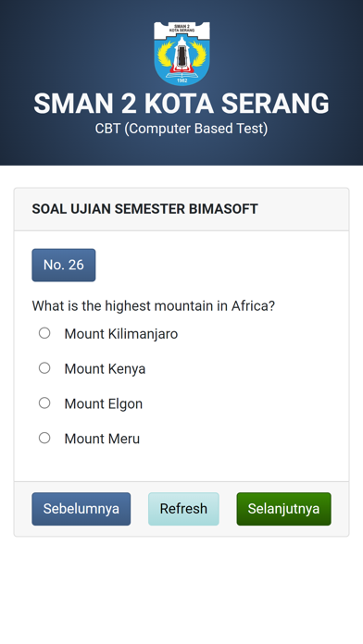Click the Mount Kilimanjaro label text

click(121, 334)
